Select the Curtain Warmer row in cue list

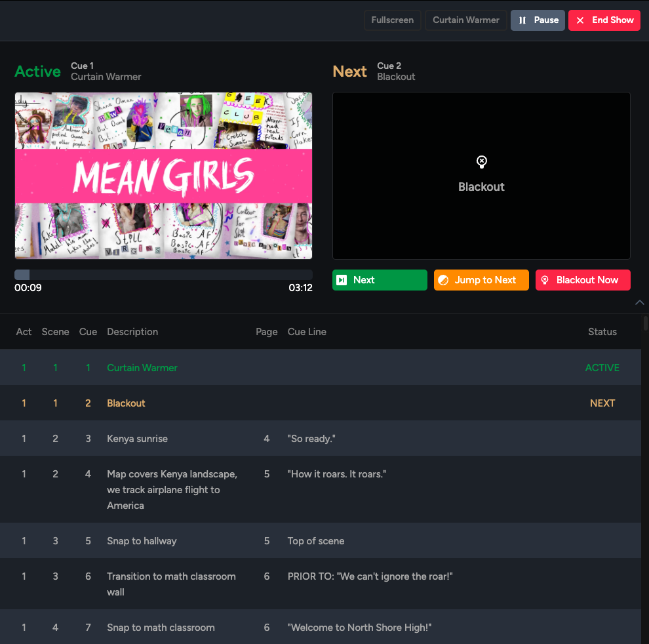[x=321, y=367]
